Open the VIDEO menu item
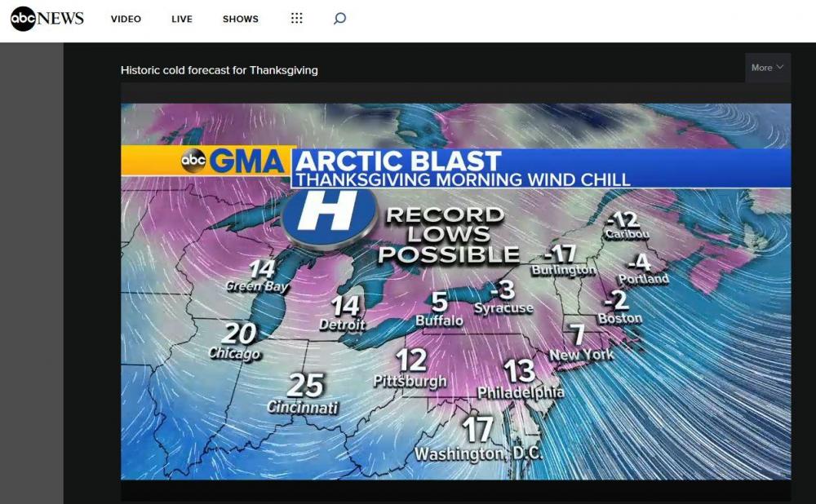816x504 pixels. click(x=126, y=18)
